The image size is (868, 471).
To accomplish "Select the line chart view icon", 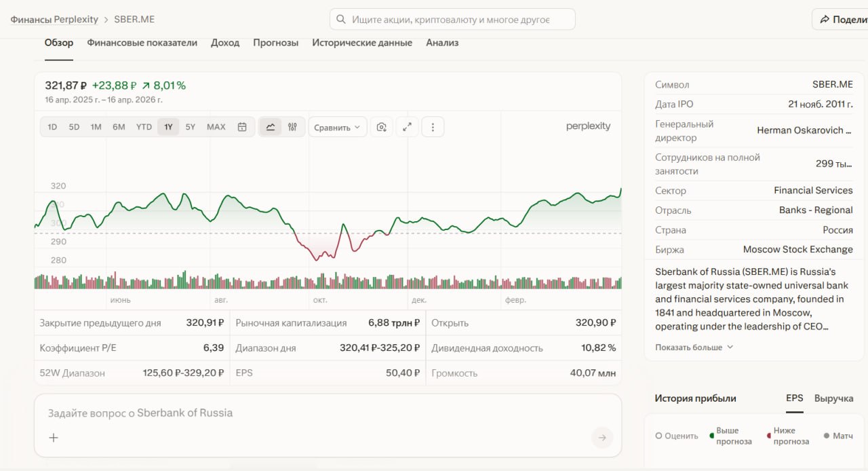I will click(271, 127).
